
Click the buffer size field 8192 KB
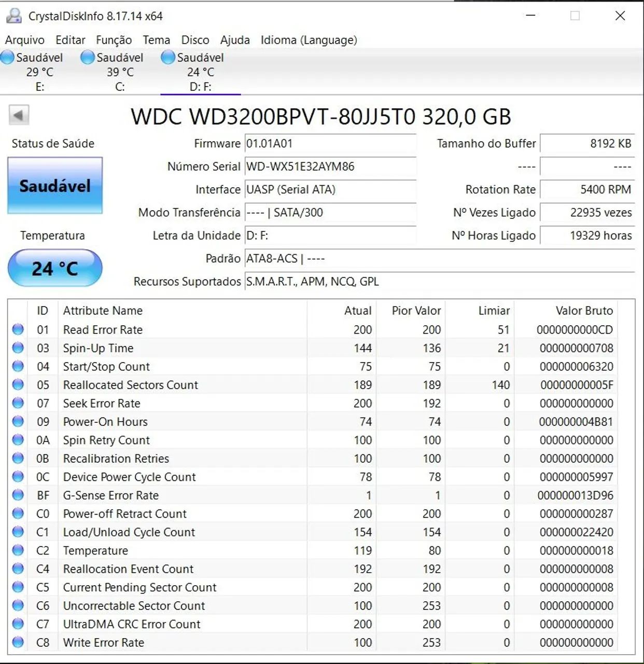tap(587, 144)
